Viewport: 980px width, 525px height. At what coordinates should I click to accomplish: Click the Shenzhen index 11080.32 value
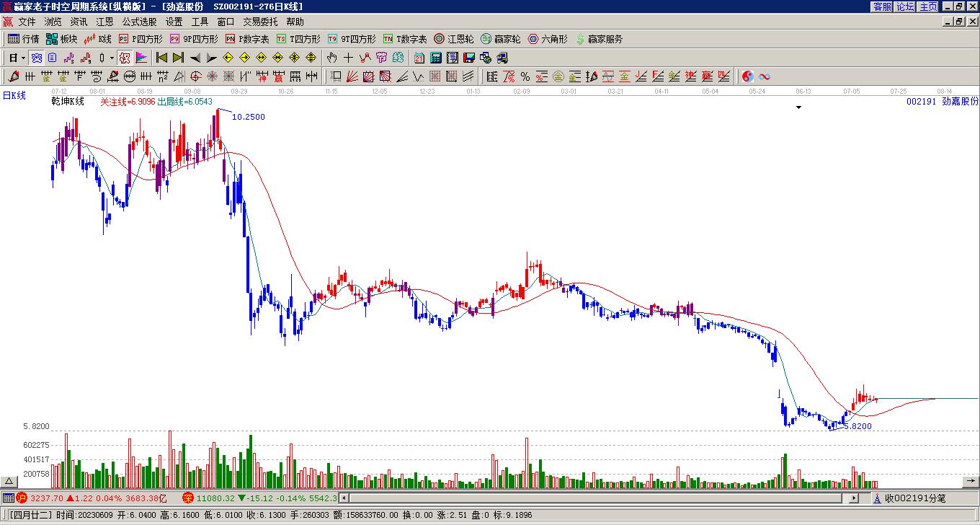(215, 498)
